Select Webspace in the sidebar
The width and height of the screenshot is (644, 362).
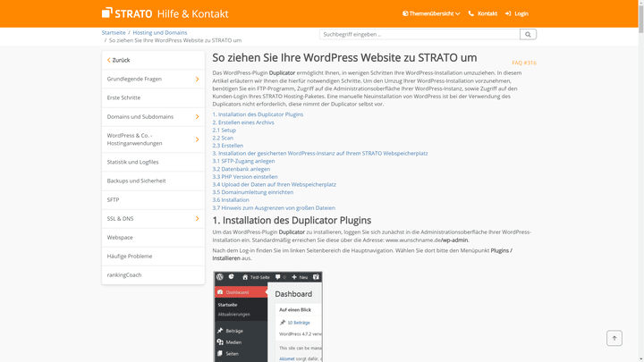click(153, 237)
